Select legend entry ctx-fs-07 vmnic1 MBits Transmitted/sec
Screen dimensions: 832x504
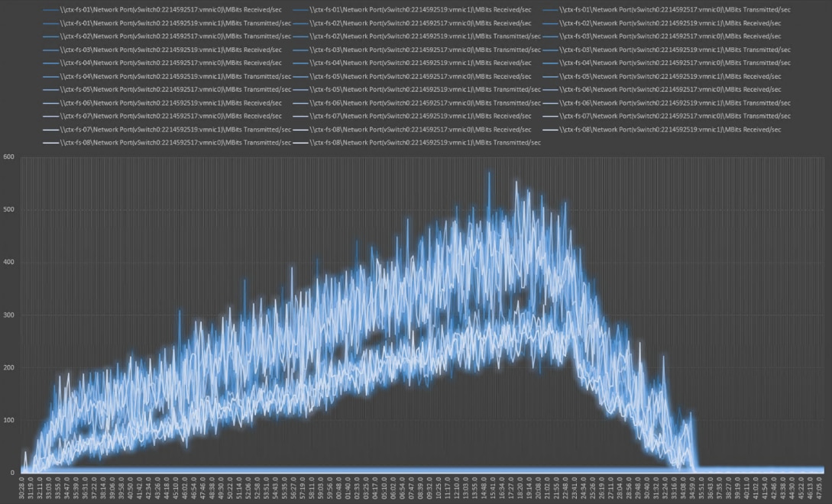coord(167,130)
